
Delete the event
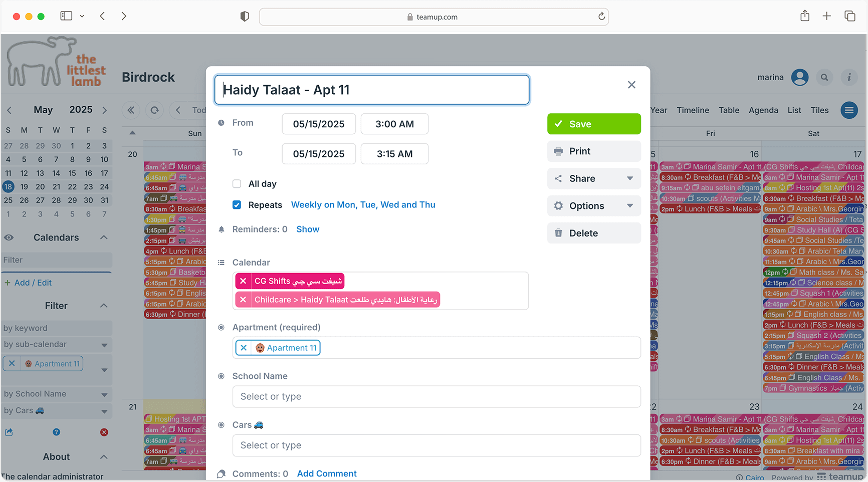tap(594, 233)
